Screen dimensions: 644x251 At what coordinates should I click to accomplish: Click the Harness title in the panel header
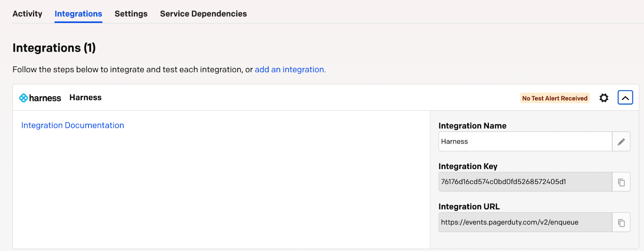85,97
